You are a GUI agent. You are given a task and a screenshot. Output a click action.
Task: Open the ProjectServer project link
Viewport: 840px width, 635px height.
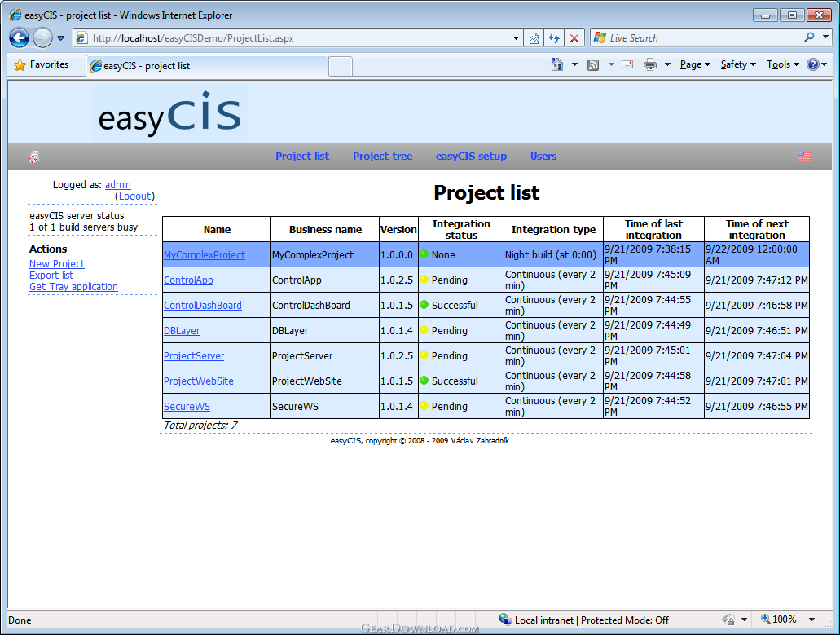pyautogui.click(x=194, y=356)
